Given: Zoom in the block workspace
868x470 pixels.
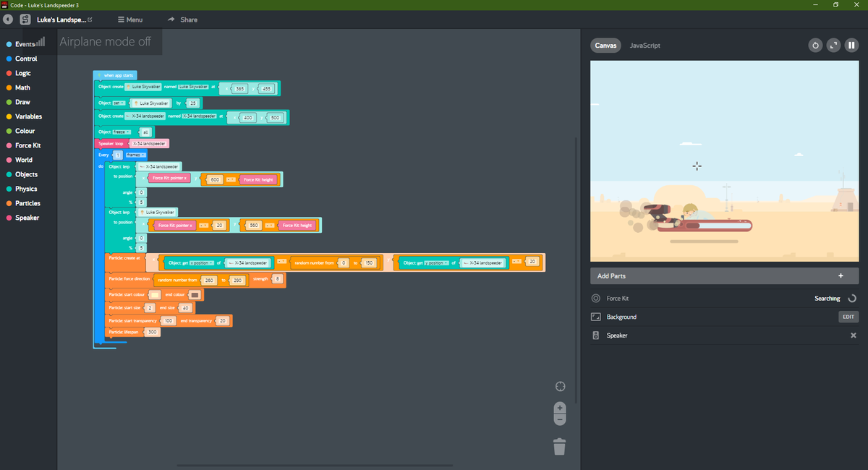Looking at the screenshot, I should pos(560,408).
